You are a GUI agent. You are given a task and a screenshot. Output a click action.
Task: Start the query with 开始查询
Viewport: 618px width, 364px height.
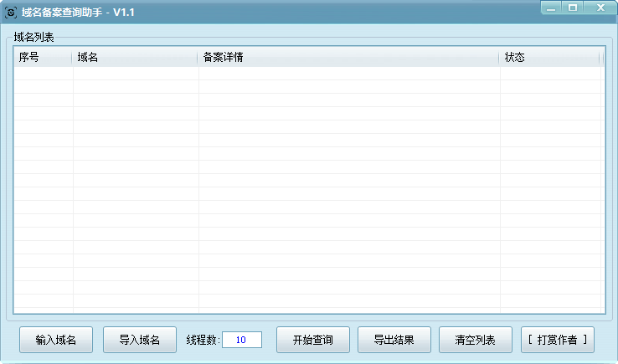(x=313, y=340)
